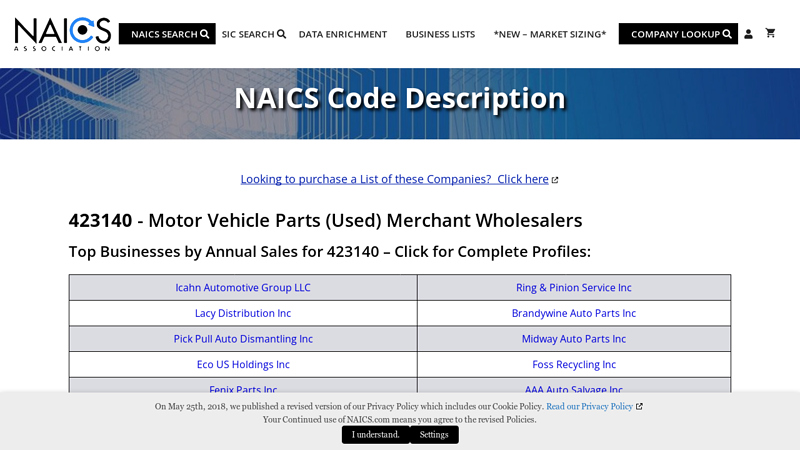Accept cookies with I understand button
800x450 pixels.
coord(376,435)
